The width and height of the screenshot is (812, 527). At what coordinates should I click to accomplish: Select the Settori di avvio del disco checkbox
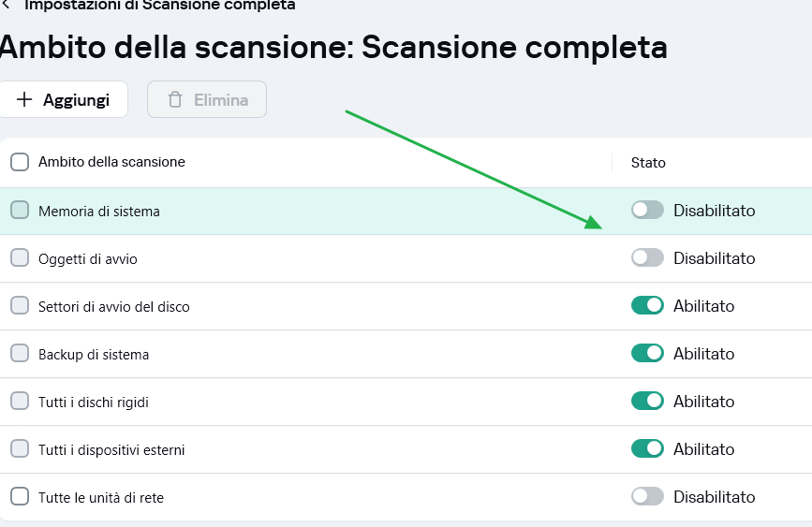(x=20, y=306)
